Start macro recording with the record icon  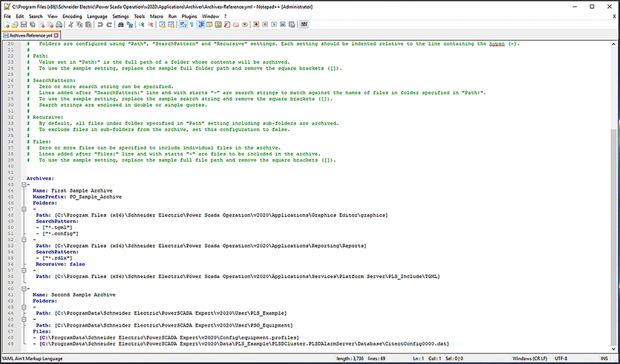[256, 24]
